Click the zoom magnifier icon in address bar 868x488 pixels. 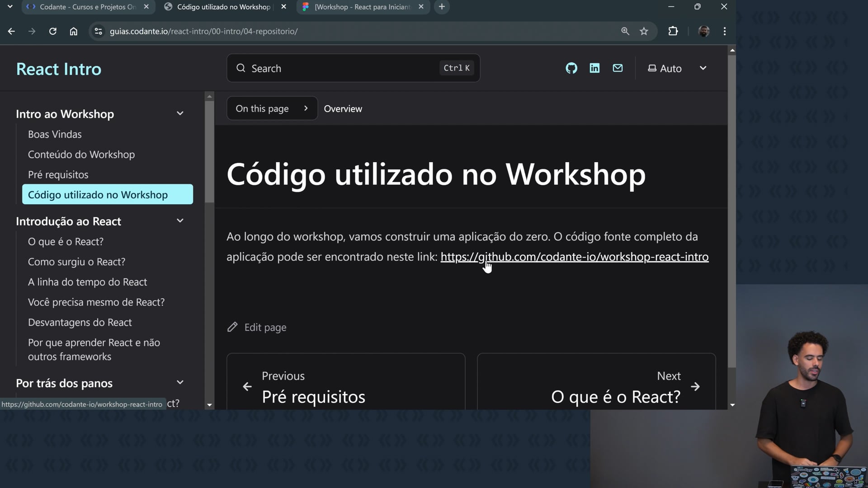pyautogui.click(x=625, y=31)
